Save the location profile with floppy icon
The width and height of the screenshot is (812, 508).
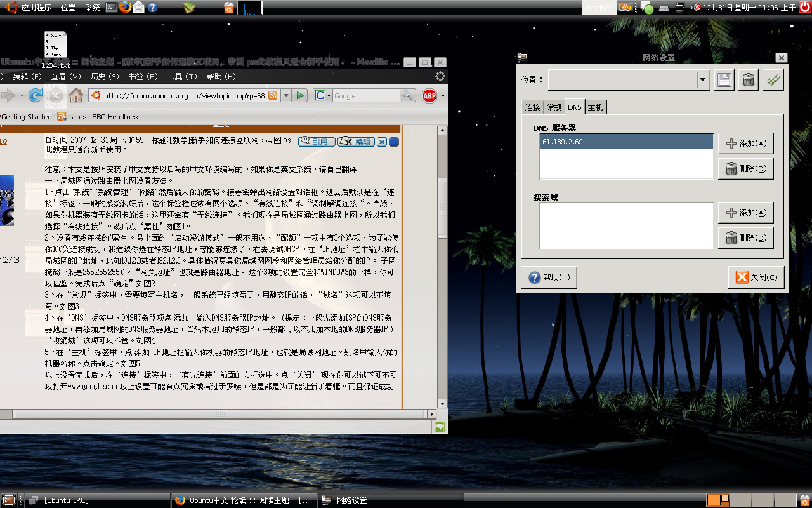point(724,80)
